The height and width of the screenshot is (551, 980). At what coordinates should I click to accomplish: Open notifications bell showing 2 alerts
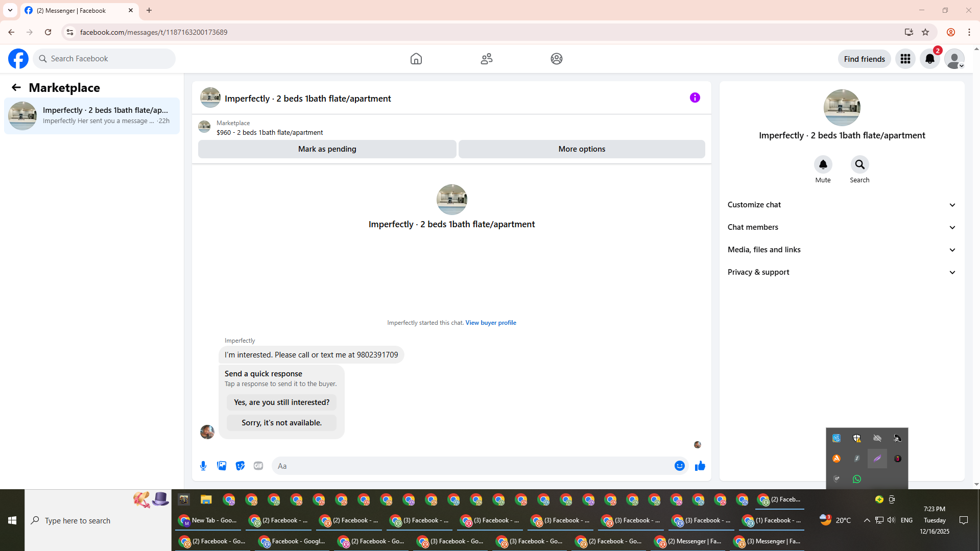pos(930,59)
